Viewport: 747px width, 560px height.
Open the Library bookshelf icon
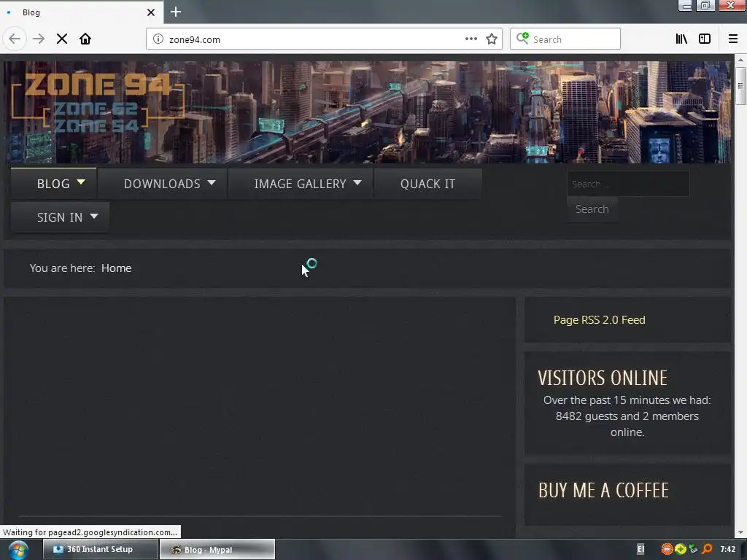682,39
